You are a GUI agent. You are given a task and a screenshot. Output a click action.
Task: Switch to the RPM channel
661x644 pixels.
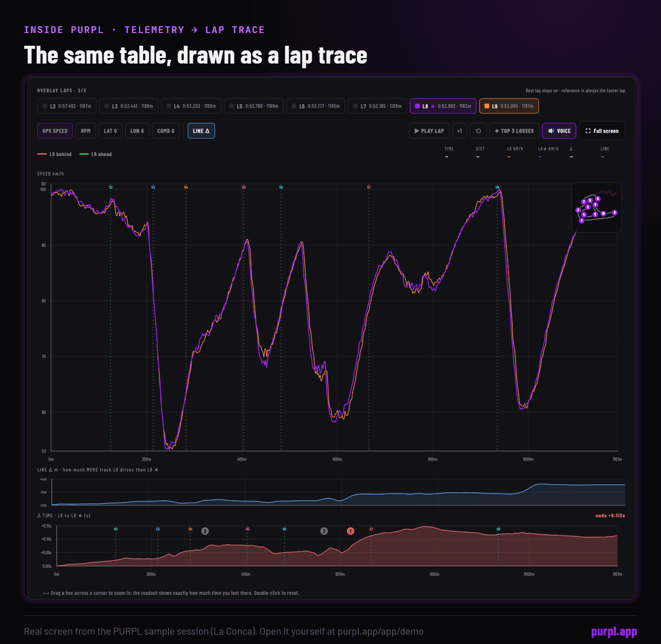pyautogui.click(x=86, y=131)
